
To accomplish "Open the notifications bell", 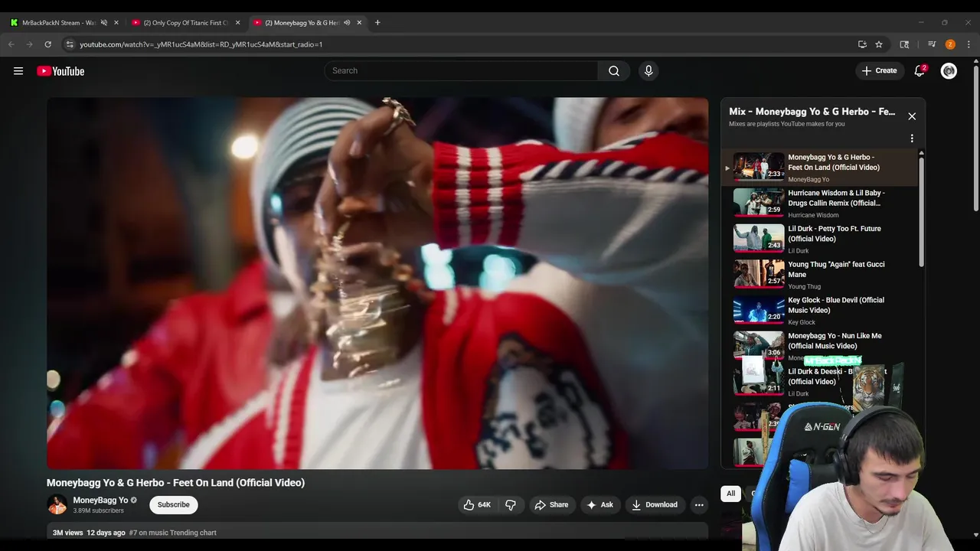I will click(x=920, y=71).
